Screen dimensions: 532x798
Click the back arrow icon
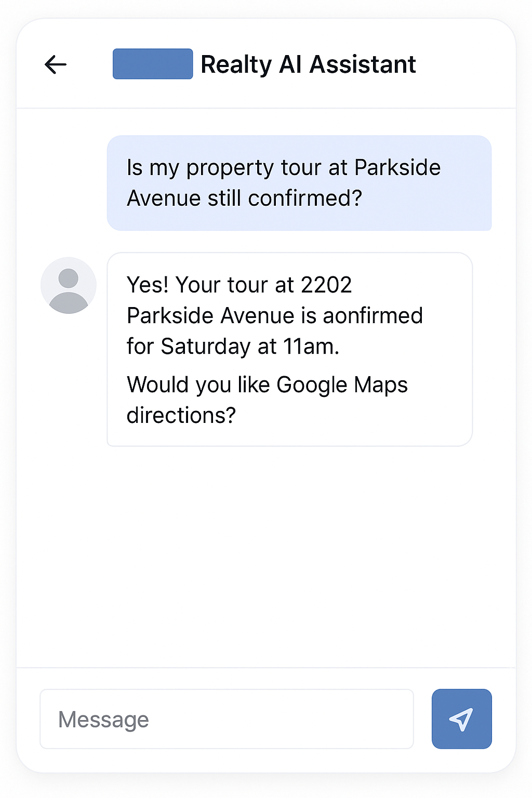(56, 64)
